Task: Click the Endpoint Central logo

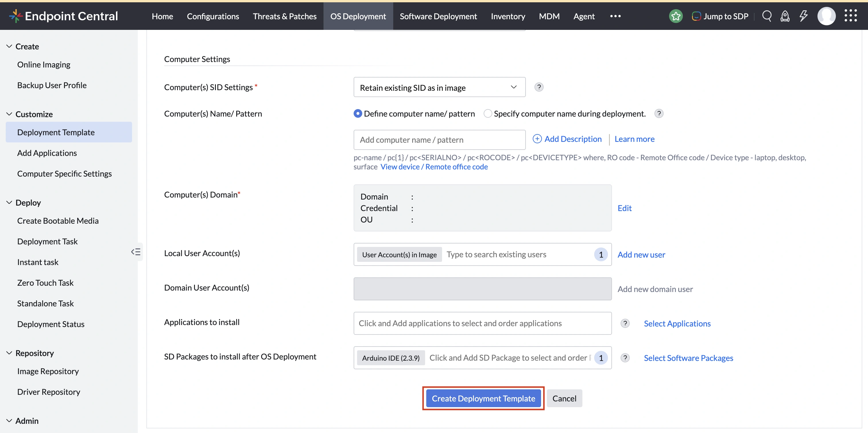Action: 63,16
